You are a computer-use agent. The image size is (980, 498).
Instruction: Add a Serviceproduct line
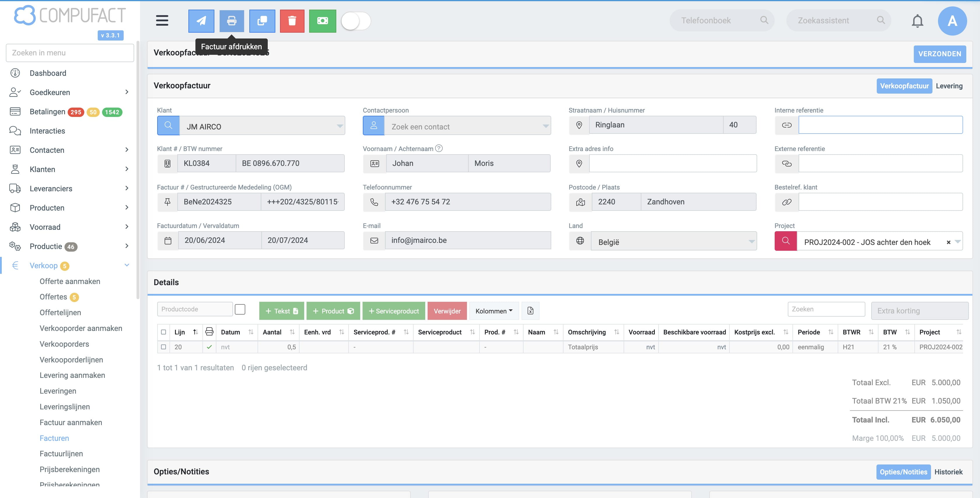(x=394, y=311)
